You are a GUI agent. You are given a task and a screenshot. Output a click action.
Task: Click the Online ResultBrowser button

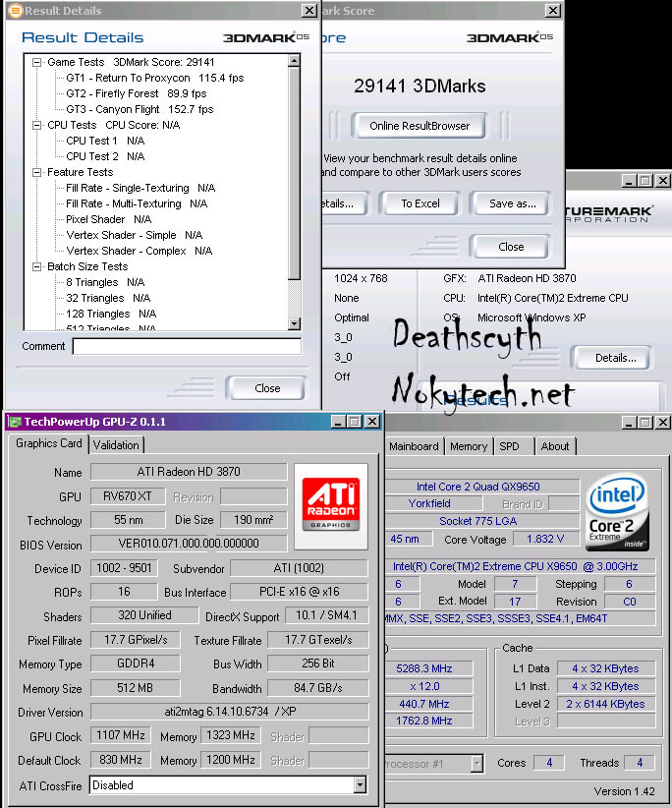click(x=420, y=126)
